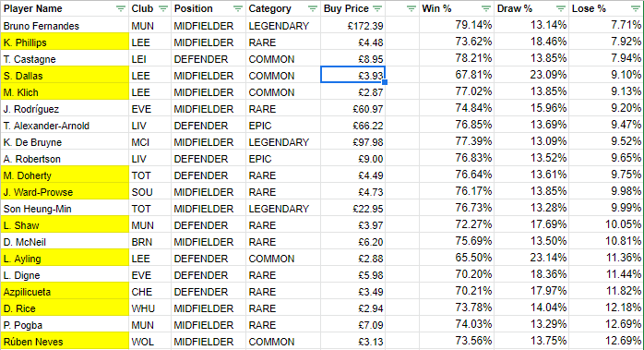Select the 79.14% win percentage cell
Viewport: 644px width, 350px height.
tap(457, 26)
